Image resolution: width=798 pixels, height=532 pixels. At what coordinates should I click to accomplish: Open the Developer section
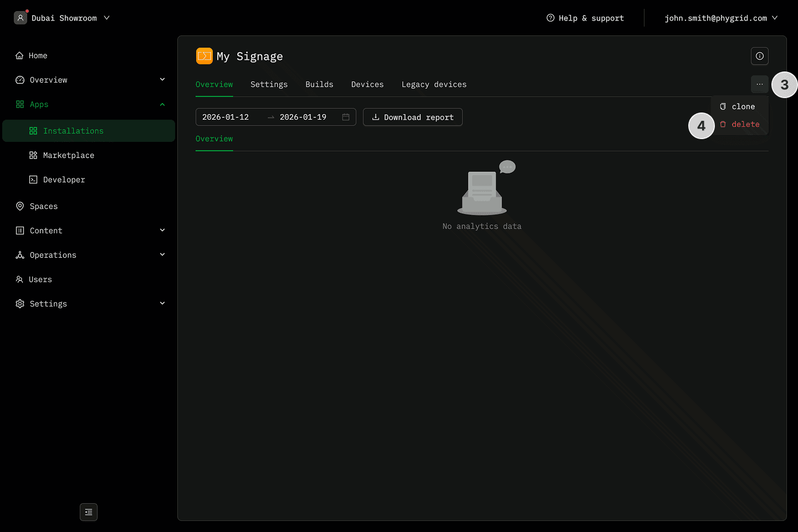click(x=64, y=180)
